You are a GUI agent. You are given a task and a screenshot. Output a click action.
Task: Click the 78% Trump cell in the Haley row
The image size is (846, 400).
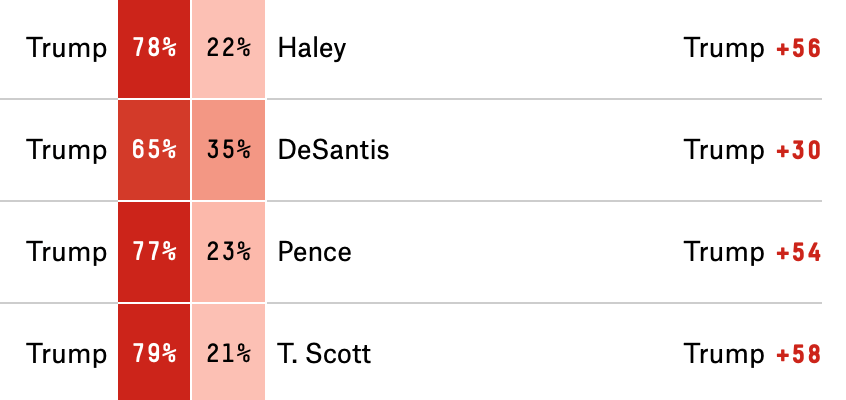154,49
